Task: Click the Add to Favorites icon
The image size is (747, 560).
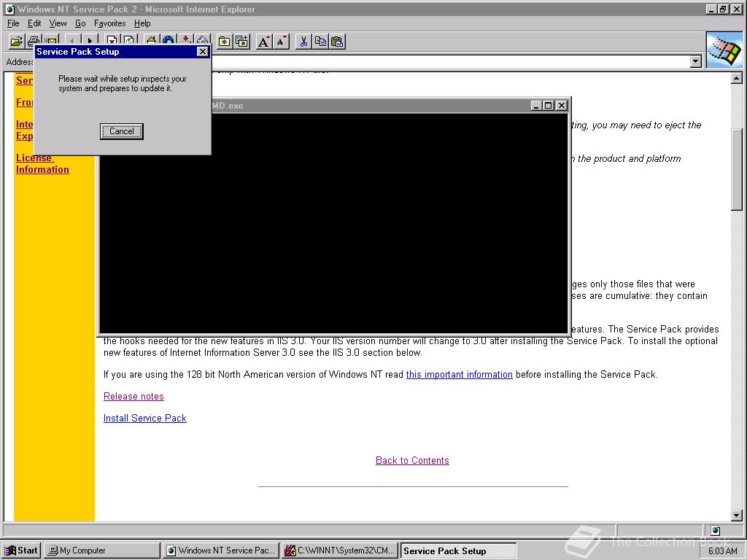Action: tap(241, 42)
